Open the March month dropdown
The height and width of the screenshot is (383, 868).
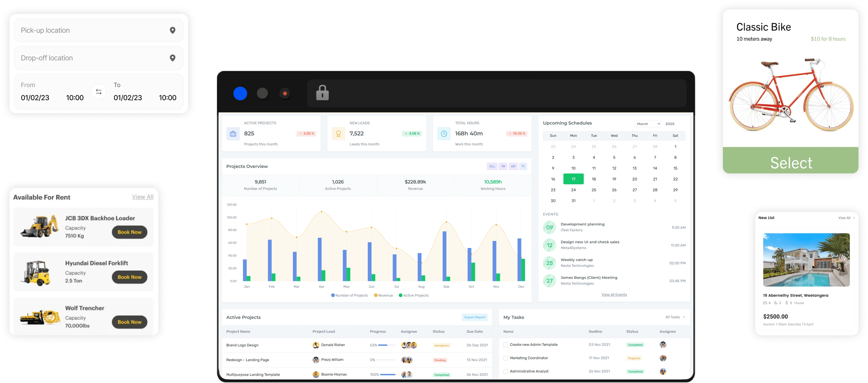click(648, 124)
